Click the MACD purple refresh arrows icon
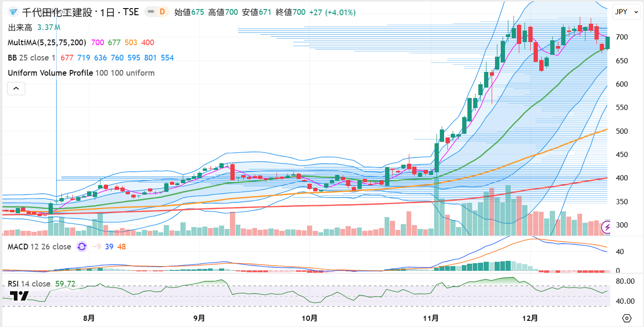Image resolution: width=644 pixels, height=327 pixels. point(82,247)
